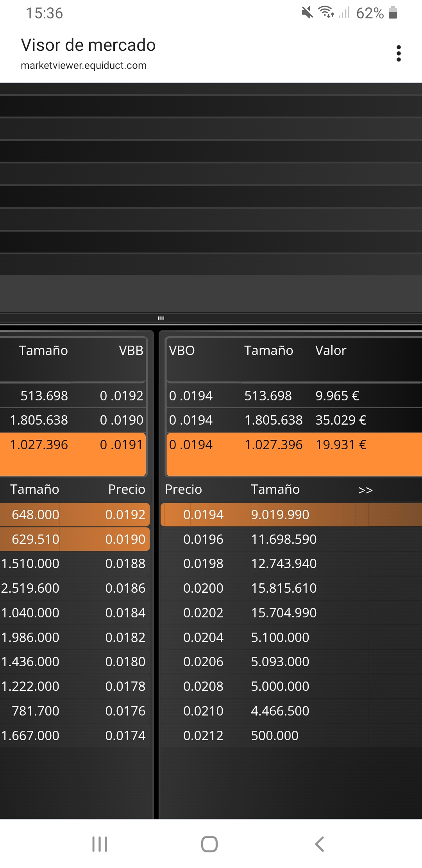Open the three-dot browser menu
The image size is (422, 868).
(x=399, y=54)
